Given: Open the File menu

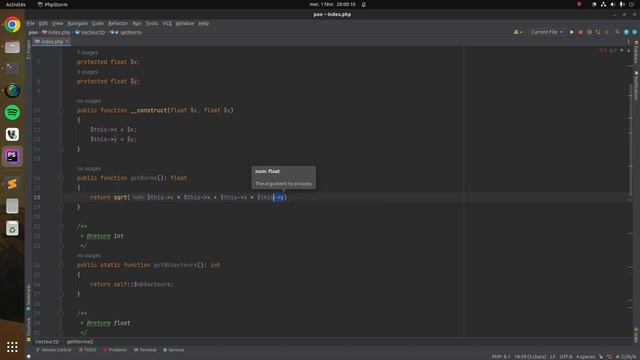Looking at the screenshot, I should 31,23.
